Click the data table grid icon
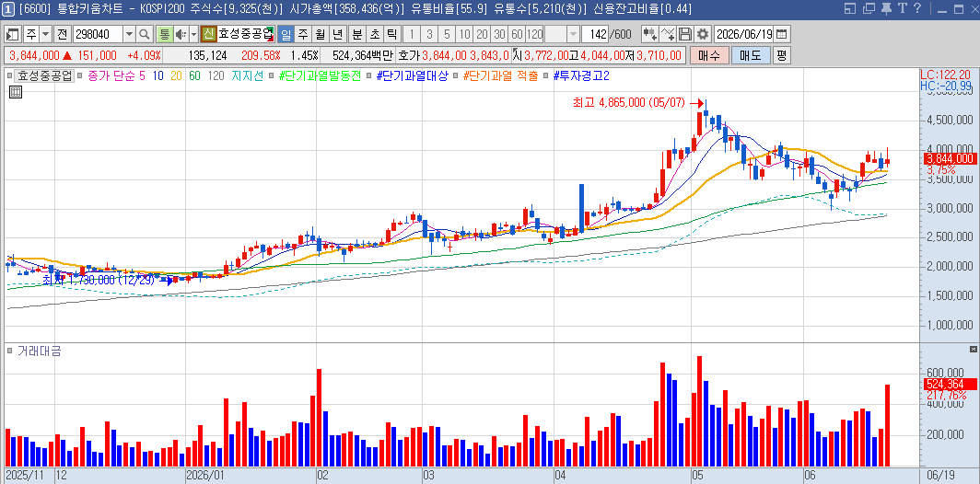The height and width of the screenshot is (484, 980). coord(16,92)
